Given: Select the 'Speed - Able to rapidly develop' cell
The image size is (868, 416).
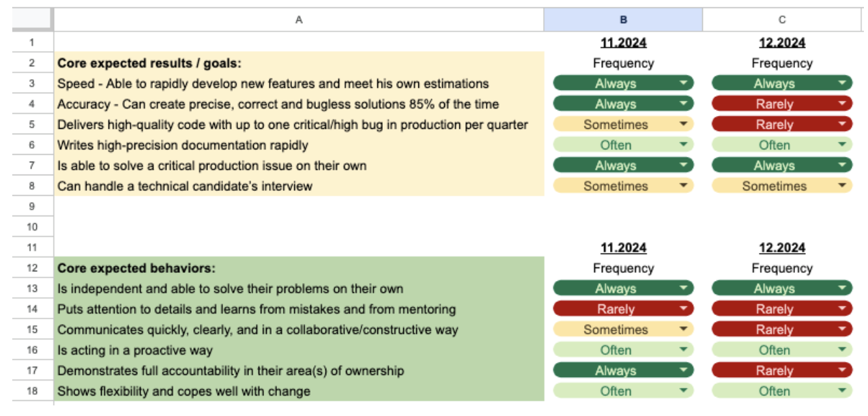Looking at the screenshot, I should [299, 83].
